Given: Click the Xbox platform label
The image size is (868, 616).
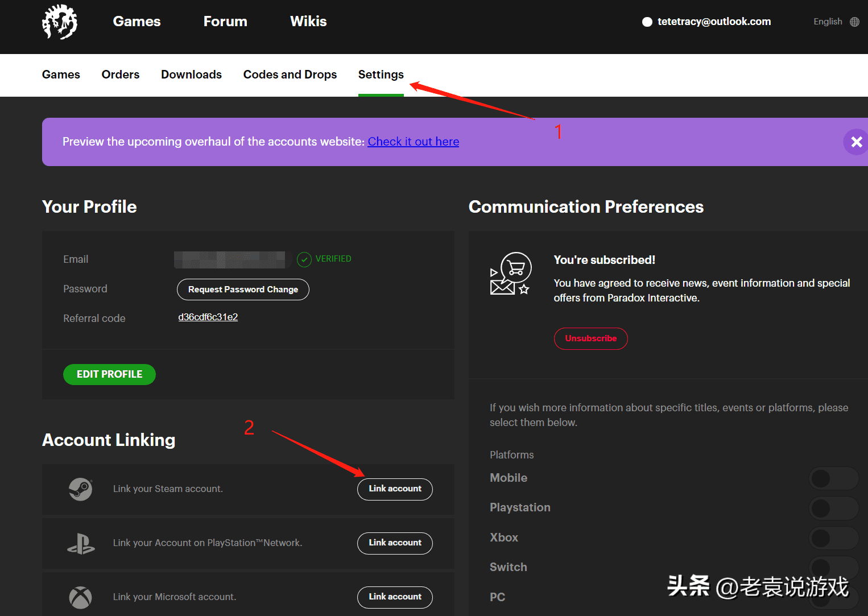Looking at the screenshot, I should click(x=504, y=538).
